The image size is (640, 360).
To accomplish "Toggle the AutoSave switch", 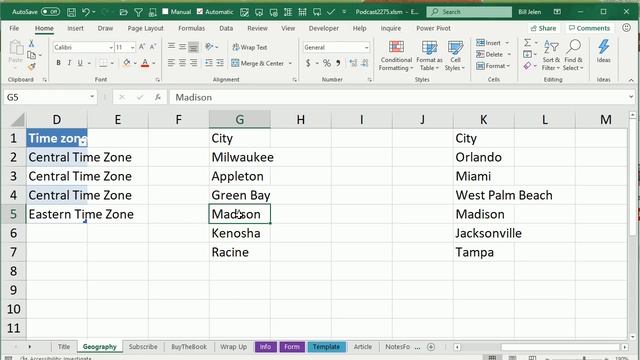I will click(x=50, y=12).
